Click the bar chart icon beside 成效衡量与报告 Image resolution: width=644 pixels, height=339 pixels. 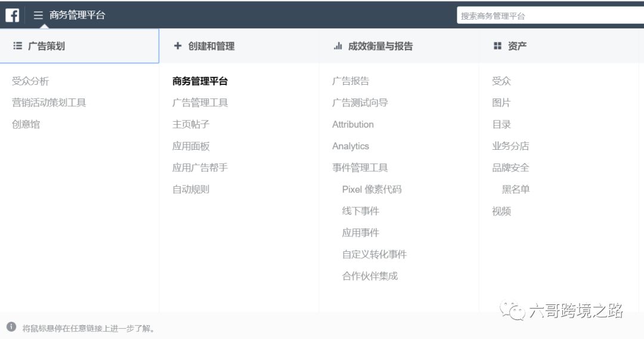click(338, 45)
